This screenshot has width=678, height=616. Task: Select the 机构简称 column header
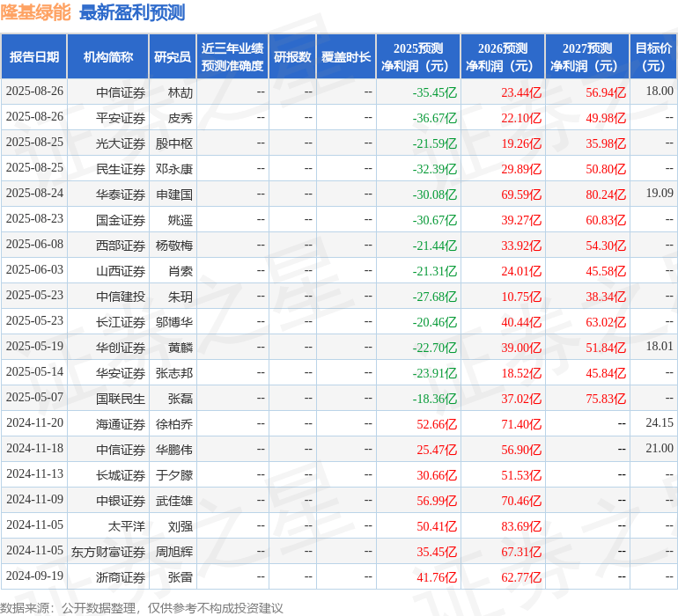[108, 56]
